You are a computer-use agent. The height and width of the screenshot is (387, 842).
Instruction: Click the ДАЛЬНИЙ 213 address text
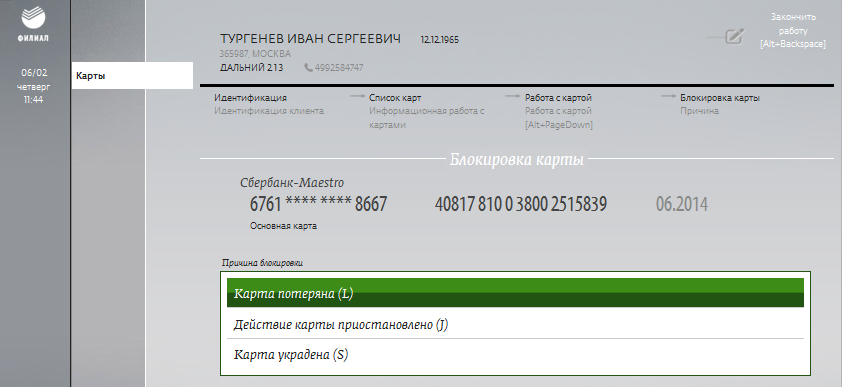251,68
